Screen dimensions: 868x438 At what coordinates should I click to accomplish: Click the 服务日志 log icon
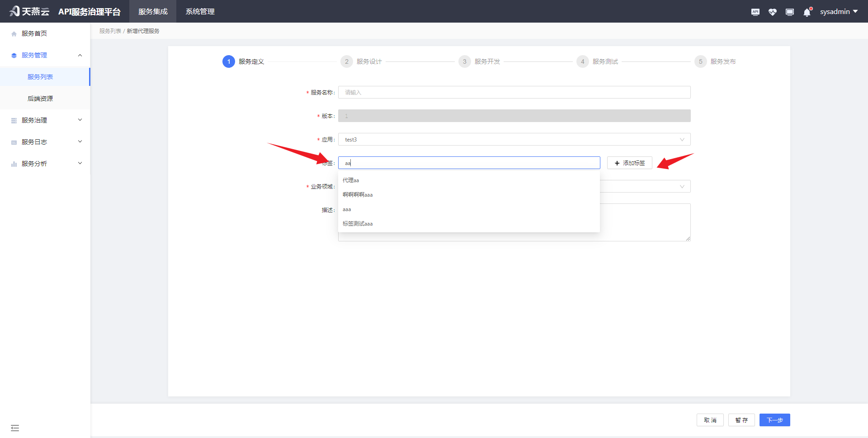click(x=13, y=141)
